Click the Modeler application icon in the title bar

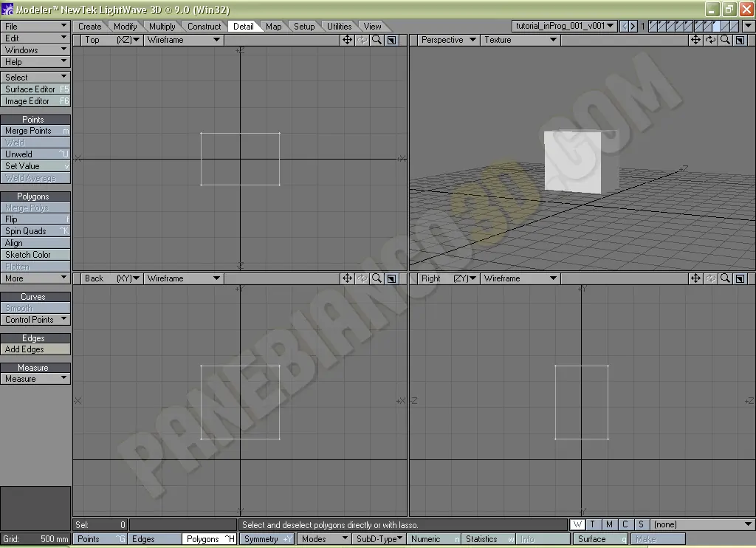[7, 9]
